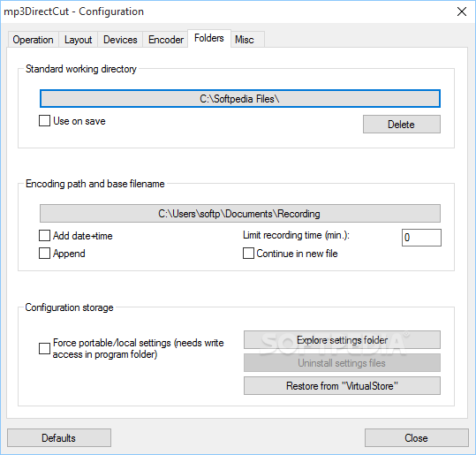476x455 pixels.
Task: Click the Folders tab
Action: click(x=209, y=38)
